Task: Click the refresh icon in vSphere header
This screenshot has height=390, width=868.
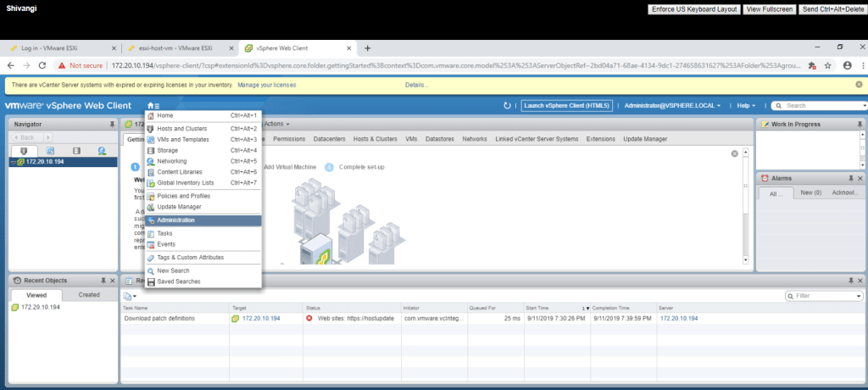Action: (507, 105)
